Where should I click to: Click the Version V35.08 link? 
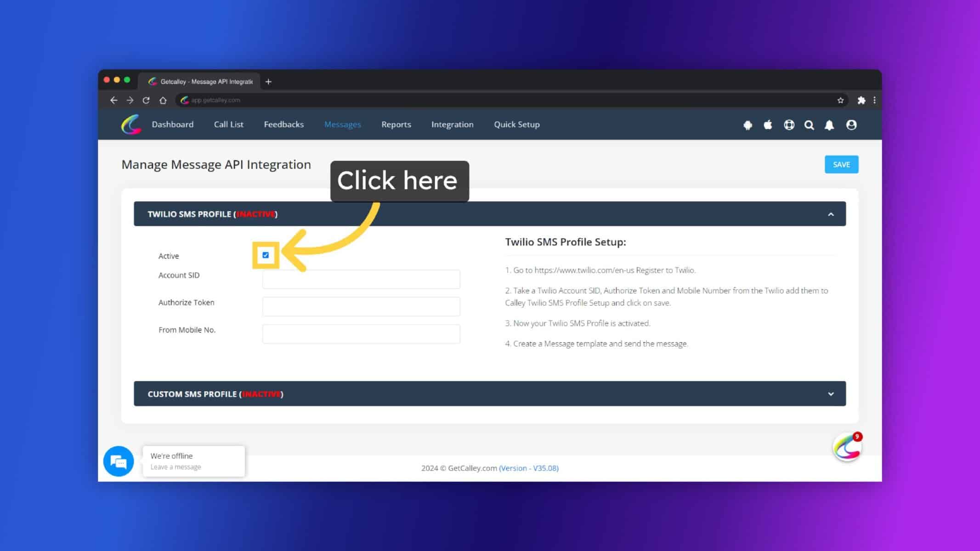pos(529,468)
